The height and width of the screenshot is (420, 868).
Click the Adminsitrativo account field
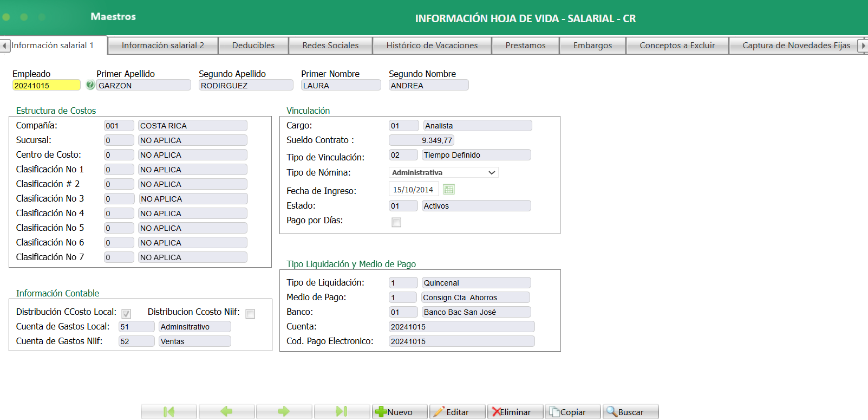tap(195, 327)
